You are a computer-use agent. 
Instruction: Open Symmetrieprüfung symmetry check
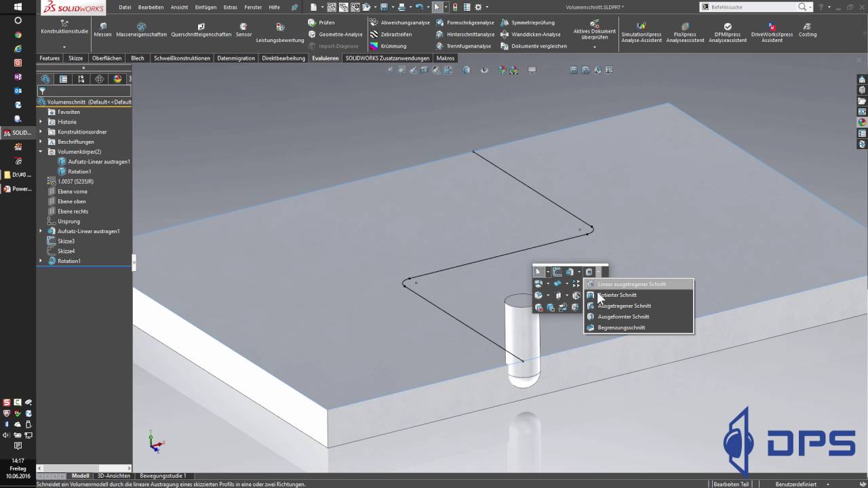(x=528, y=22)
